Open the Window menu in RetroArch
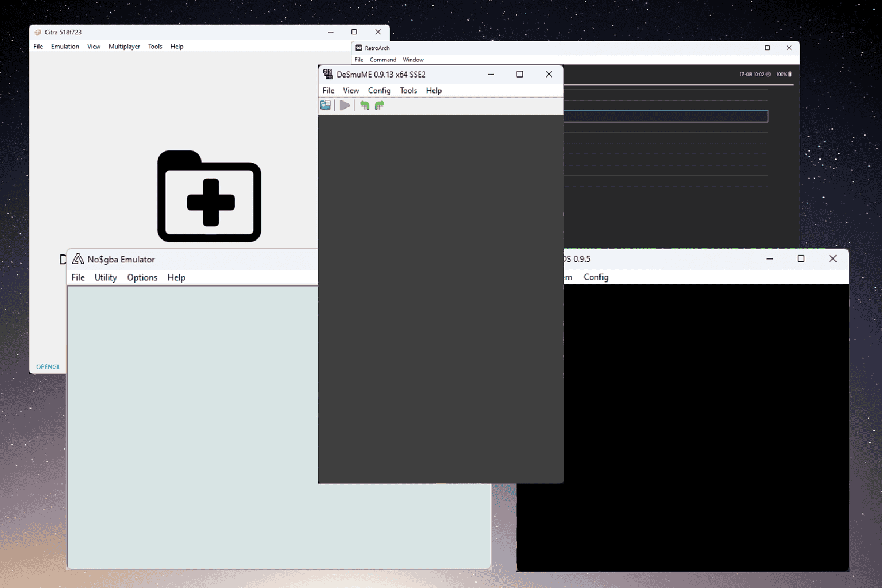 (413, 60)
